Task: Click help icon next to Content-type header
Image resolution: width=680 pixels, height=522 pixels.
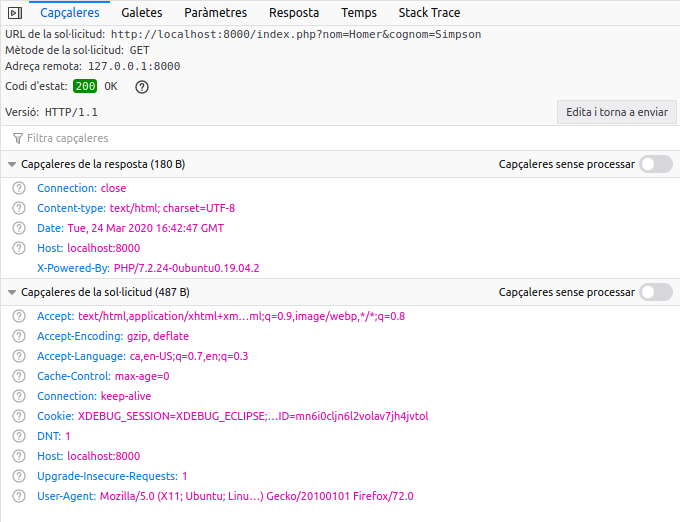Action: pyautogui.click(x=19, y=208)
